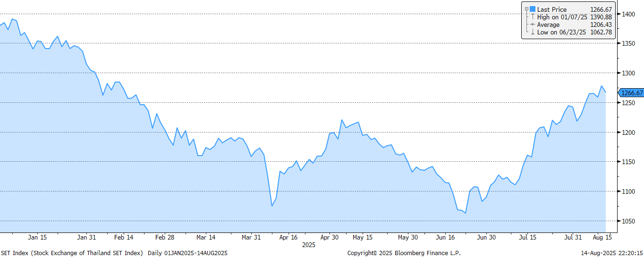Select the High on 01/07/25 legend entry
Viewport: 644px width, 257px height.
click(562, 17)
